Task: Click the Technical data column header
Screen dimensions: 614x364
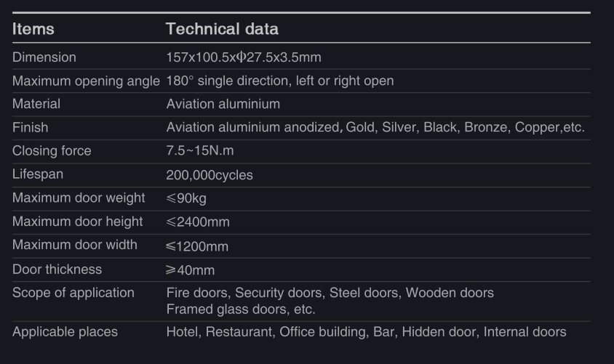Action: 222,29
